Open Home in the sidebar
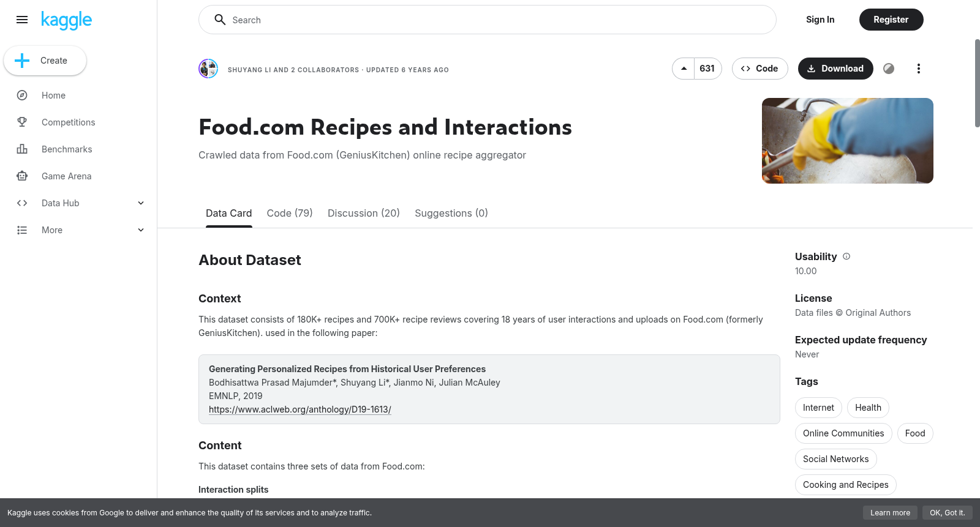The height and width of the screenshot is (527, 980). click(x=53, y=95)
